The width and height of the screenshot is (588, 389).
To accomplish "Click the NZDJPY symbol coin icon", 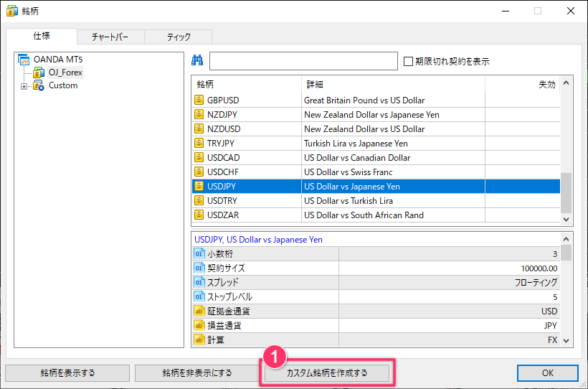I will (x=199, y=115).
